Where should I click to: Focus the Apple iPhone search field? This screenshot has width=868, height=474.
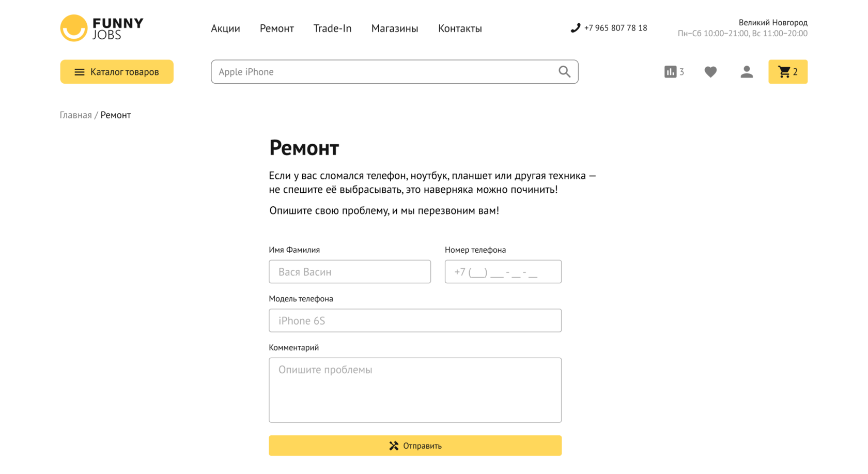(x=382, y=72)
